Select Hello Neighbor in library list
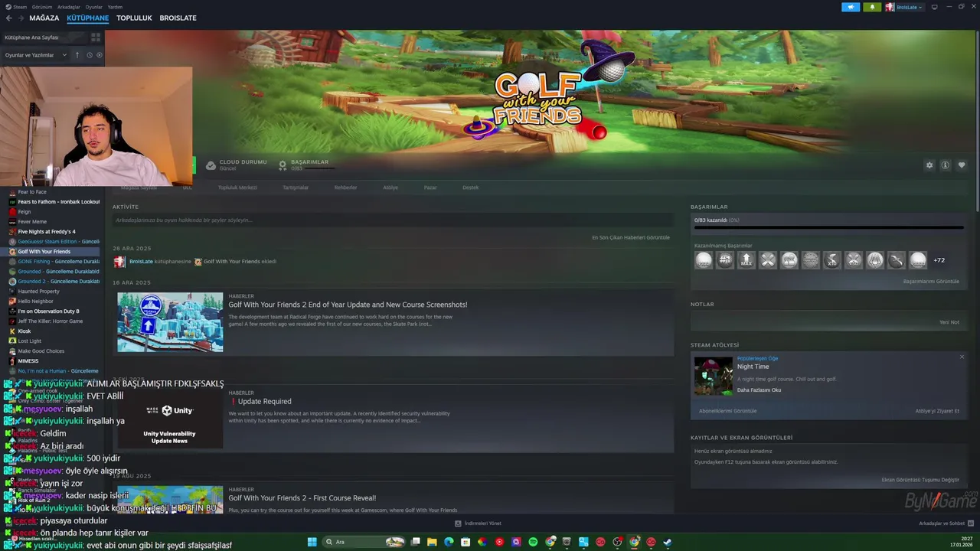Image resolution: width=980 pixels, height=551 pixels. coord(36,302)
